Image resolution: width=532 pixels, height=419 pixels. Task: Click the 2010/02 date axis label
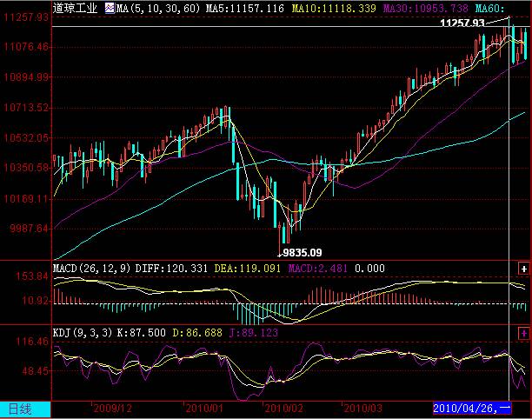click(283, 409)
